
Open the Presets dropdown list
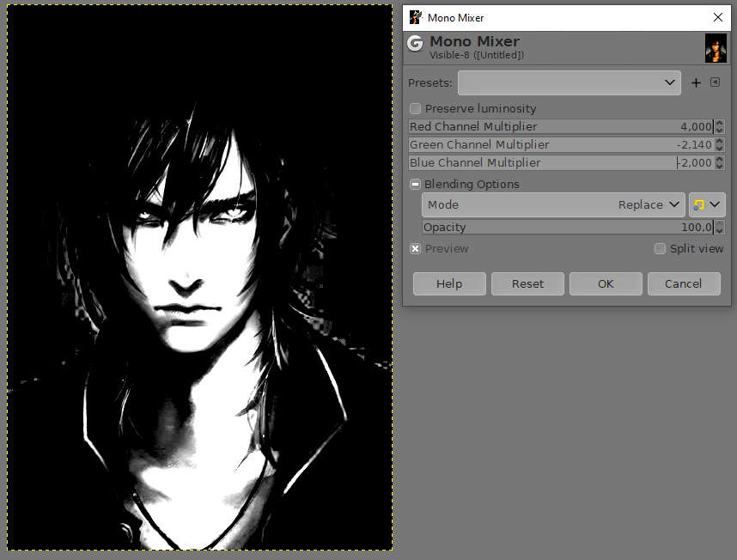[x=569, y=83]
